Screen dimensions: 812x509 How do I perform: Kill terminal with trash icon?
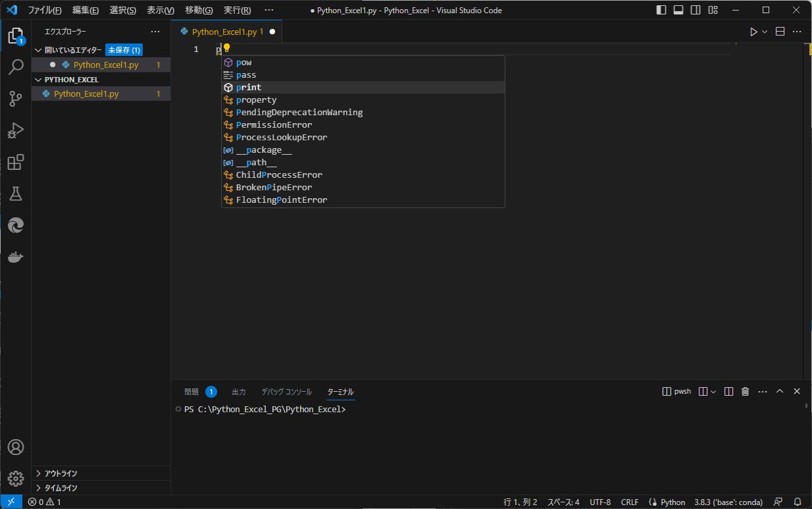(746, 391)
